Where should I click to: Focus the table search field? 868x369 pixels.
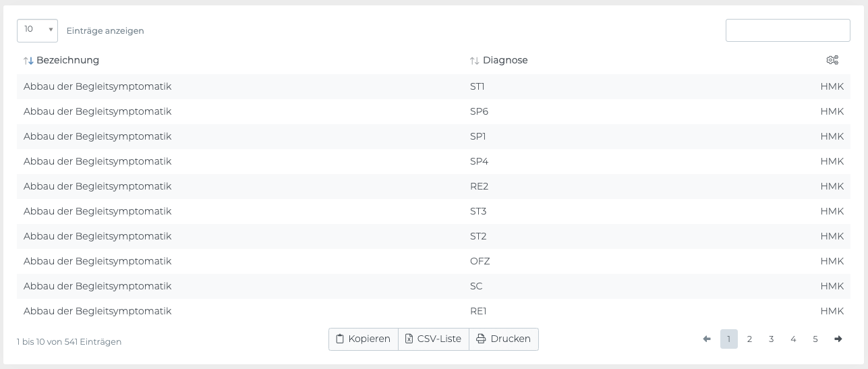788,30
